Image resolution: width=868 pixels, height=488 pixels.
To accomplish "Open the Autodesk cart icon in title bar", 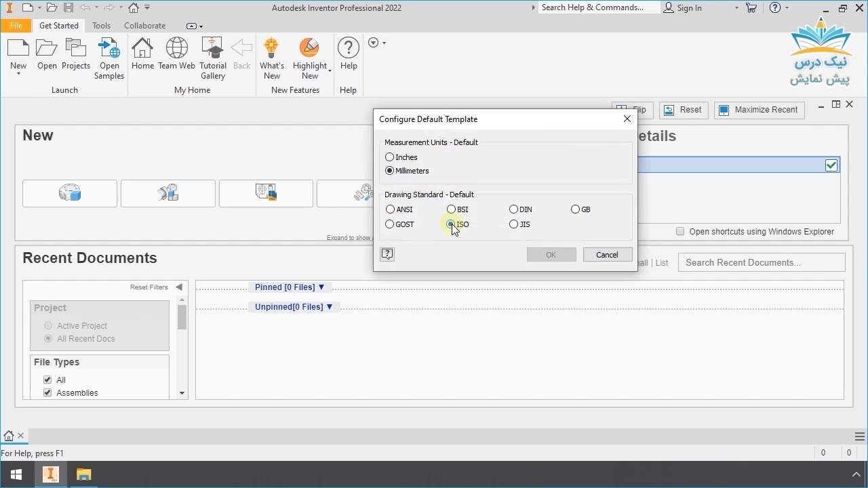I will 751,8.
